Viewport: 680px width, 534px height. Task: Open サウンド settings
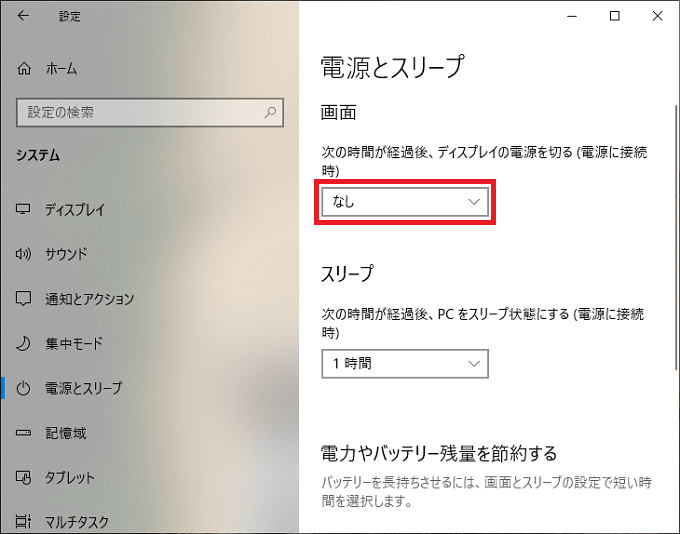[x=66, y=254]
